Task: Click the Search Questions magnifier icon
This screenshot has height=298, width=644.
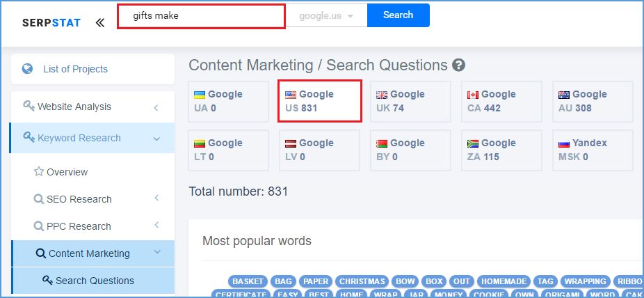Action: [47, 281]
